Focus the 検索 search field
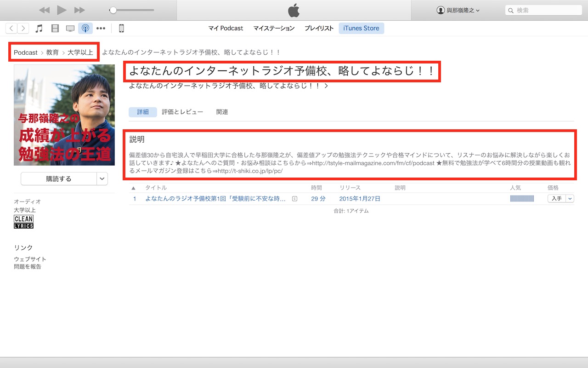 543,10
